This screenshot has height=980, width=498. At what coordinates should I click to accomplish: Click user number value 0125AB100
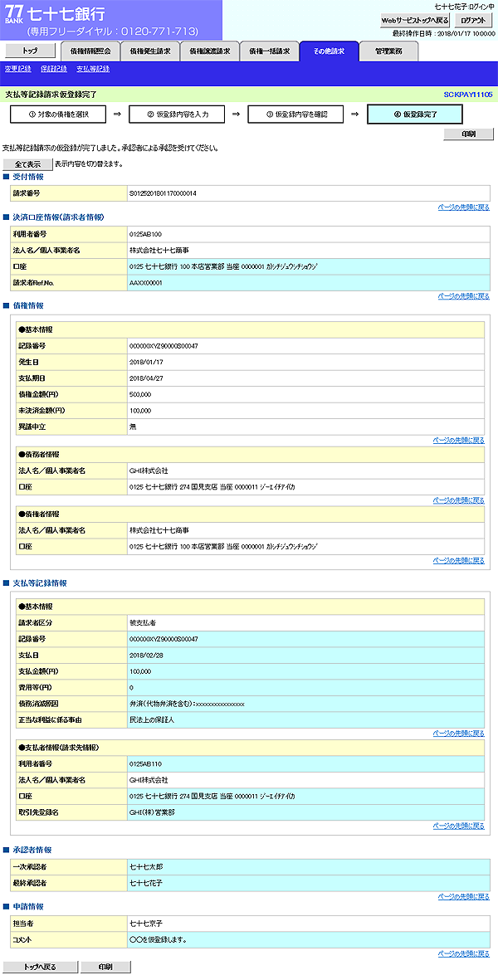coord(145,234)
